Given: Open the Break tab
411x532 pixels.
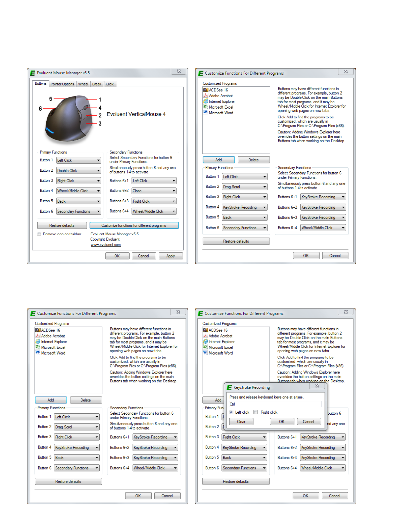Looking at the screenshot, I should coord(97,84).
